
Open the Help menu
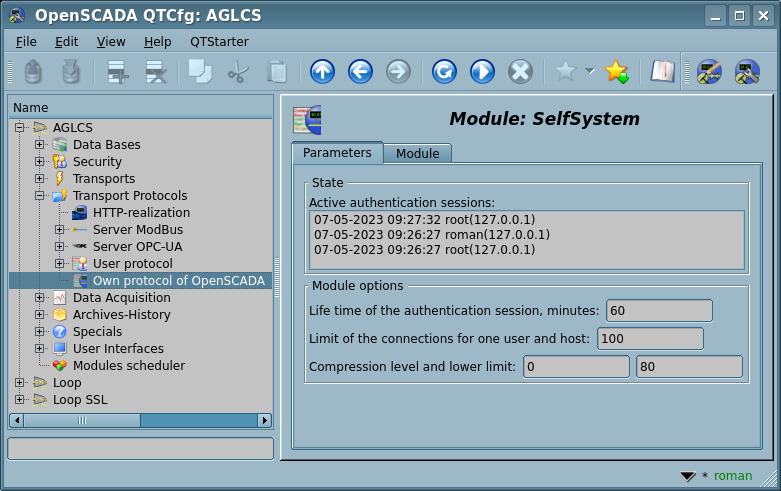[x=157, y=42]
